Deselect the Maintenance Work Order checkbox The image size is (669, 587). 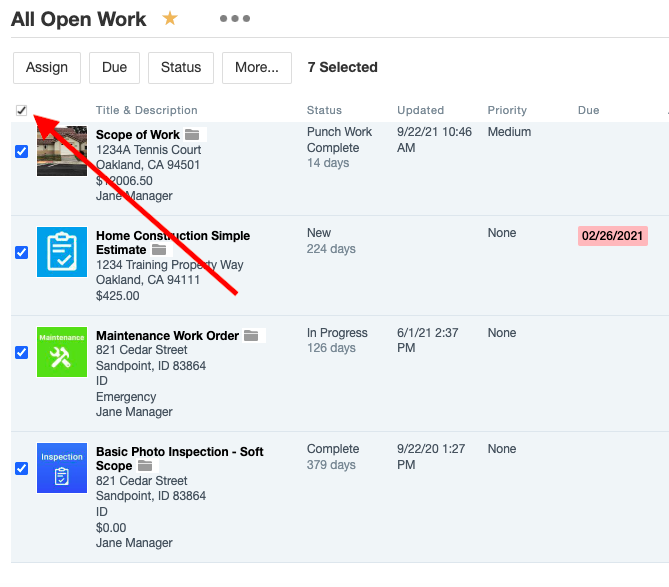(x=22, y=352)
